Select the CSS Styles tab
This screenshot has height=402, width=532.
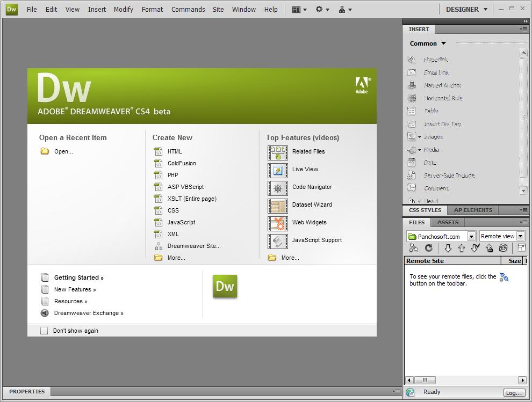(x=425, y=210)
